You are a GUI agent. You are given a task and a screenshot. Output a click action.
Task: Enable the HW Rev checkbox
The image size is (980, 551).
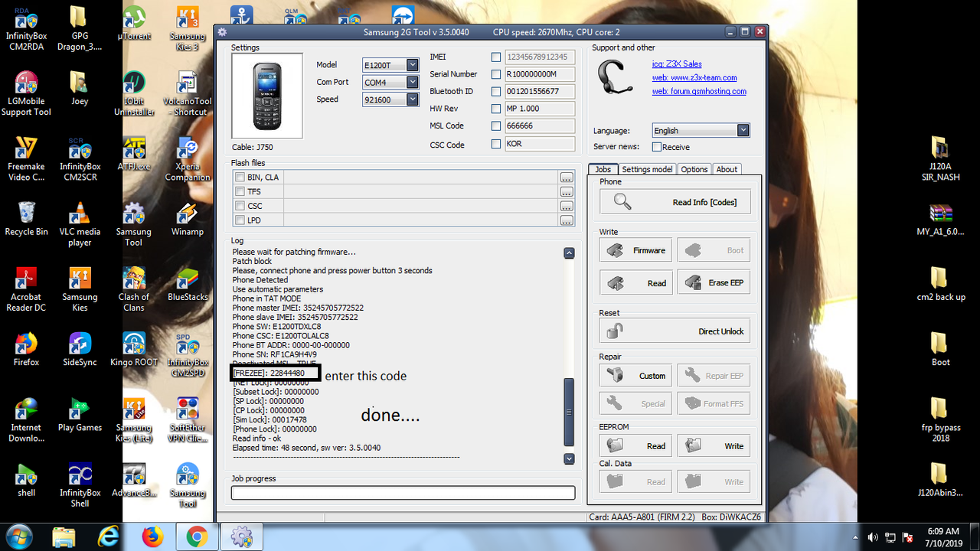pyautogui.click(x=496, y=109)
